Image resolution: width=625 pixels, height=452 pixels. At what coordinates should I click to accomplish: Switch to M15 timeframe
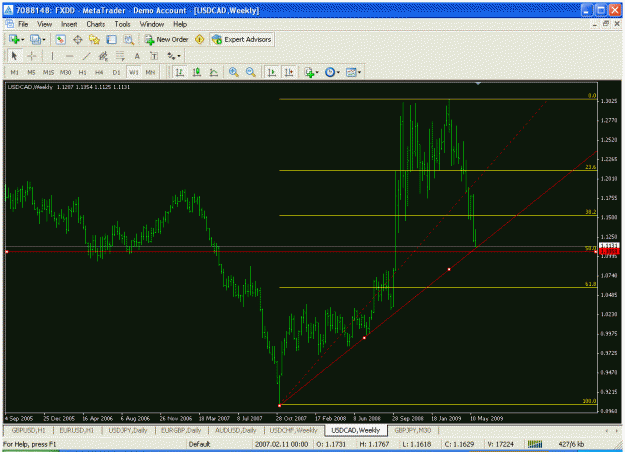click(x=48, y=72)
